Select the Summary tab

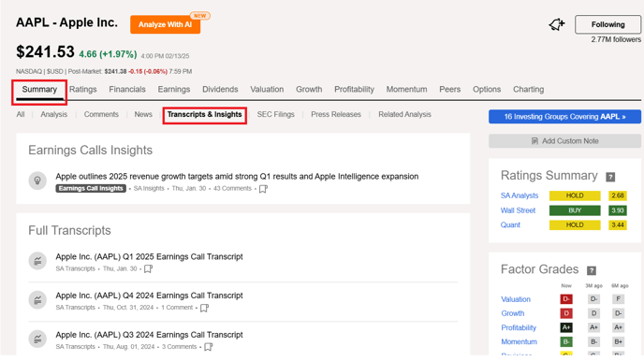coord(39,90)
